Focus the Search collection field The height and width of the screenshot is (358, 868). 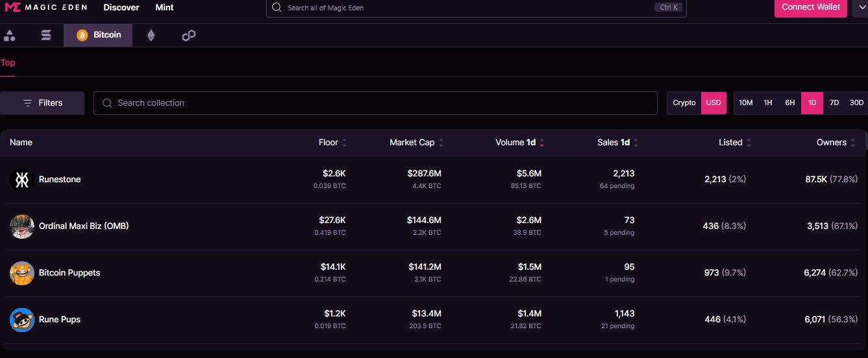pos(375,102)
